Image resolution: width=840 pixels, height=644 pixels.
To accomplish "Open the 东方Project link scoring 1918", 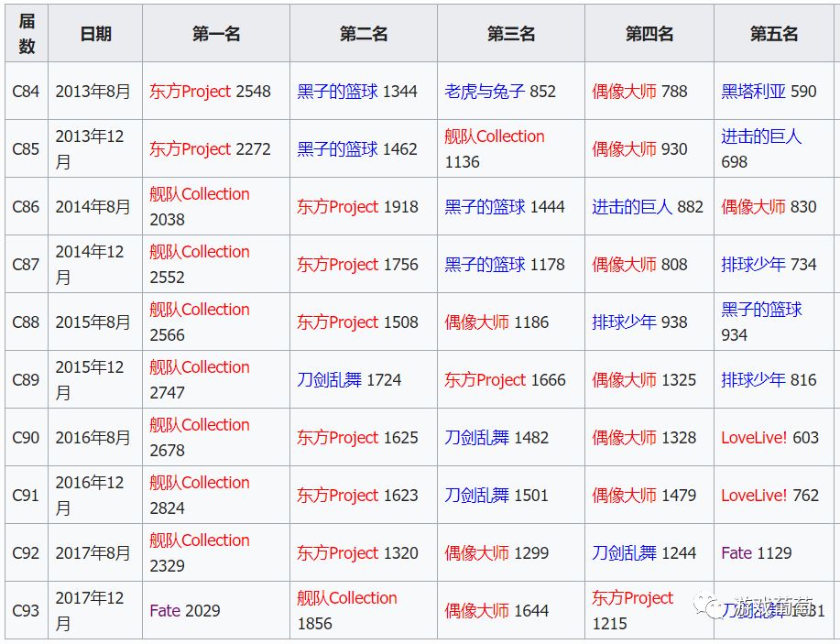I will (x=337, y=207).
